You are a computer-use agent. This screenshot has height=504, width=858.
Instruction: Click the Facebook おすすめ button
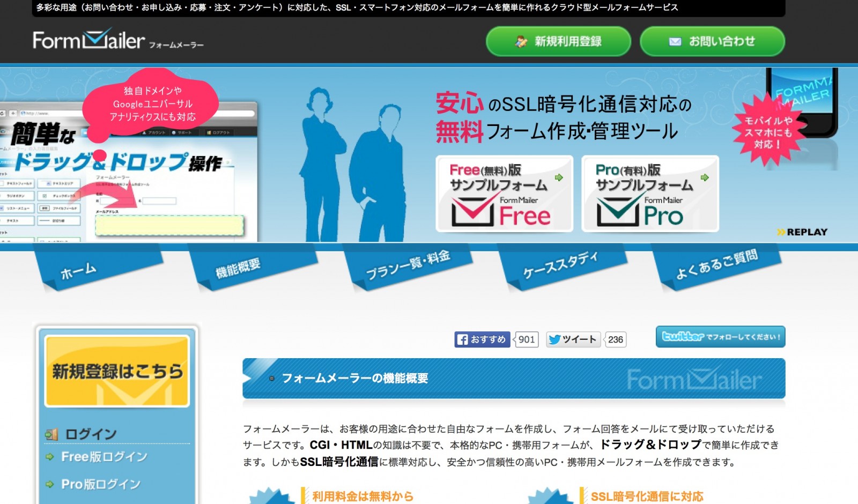[482, 339]
